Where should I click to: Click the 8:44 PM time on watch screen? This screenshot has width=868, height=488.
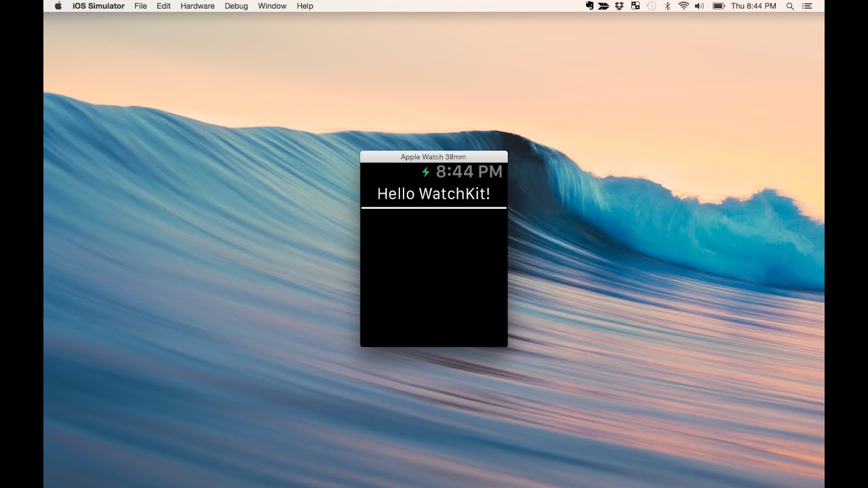(x=469, y=172)
